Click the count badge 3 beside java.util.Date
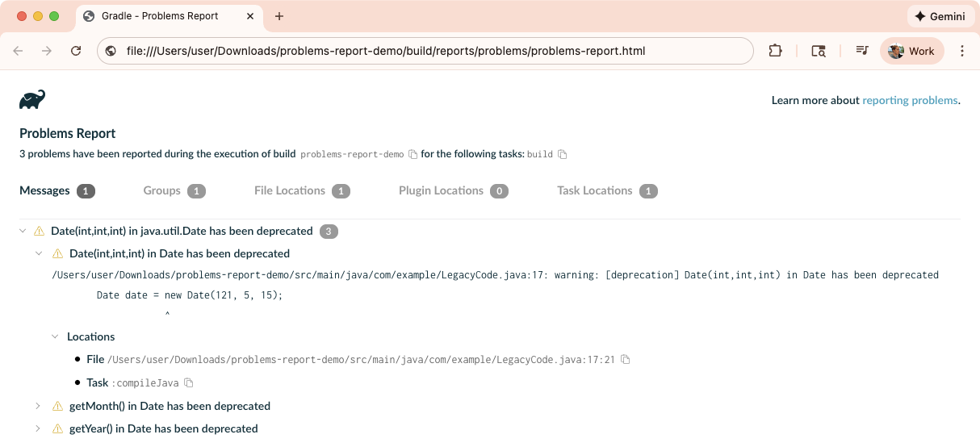 (329, 232)
